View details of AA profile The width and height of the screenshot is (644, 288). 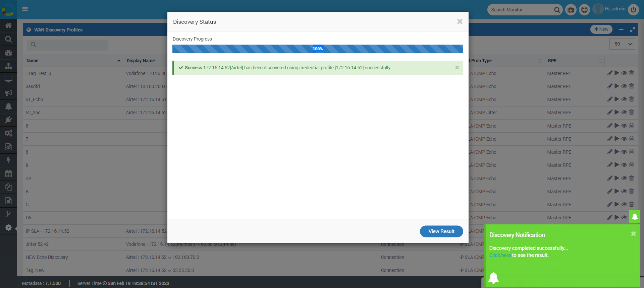624,178
